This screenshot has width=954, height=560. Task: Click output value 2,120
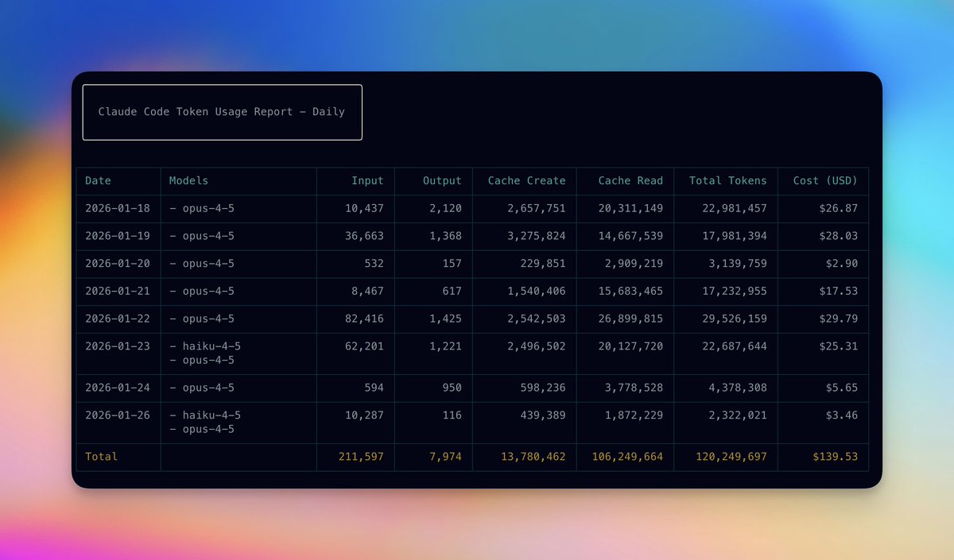[445, 208]
